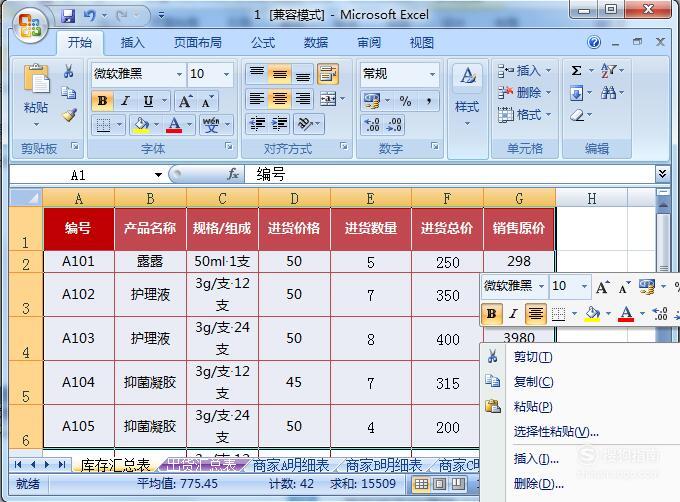Decrease indent in Alignment group
This screenshot has height=502, width=680.
pyautogui.click(x=258, y=124)
